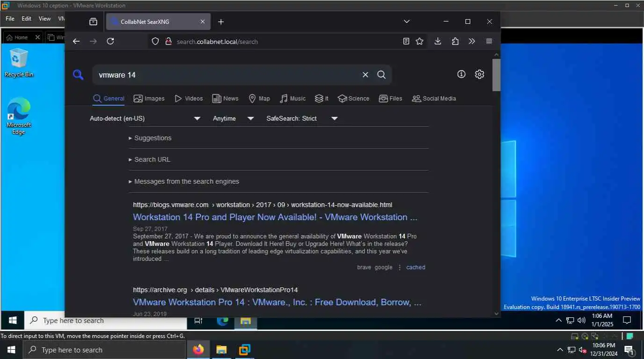Open the list all tabs chevron
Image resolution: width=644 pixels, height=359 pixels.
407,22
